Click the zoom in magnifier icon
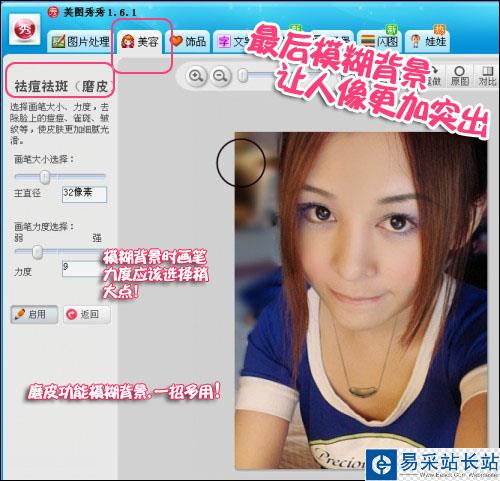 pos(196,76)
